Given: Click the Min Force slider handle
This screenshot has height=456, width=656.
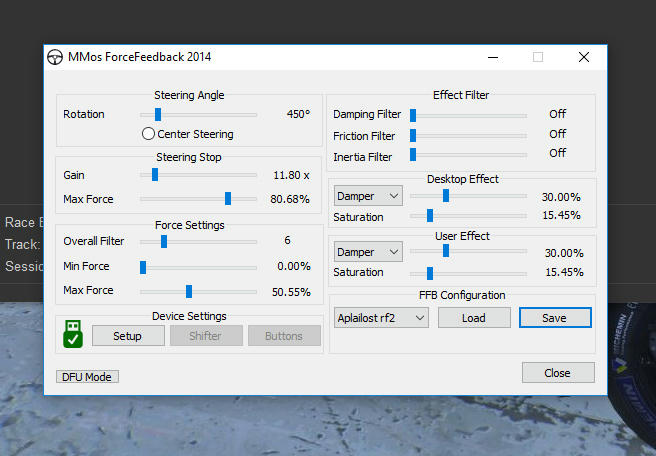Looking at the screenshot, I should click(143, 267).
